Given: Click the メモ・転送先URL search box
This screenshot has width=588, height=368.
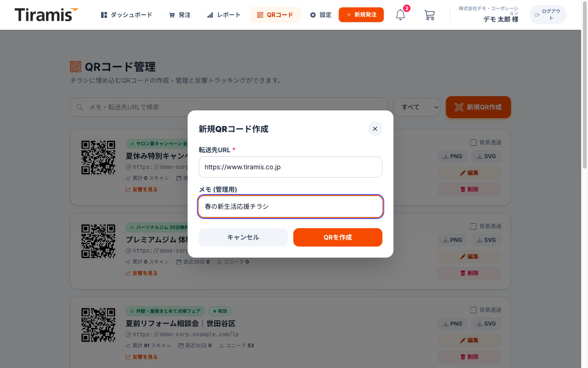Looking at the screenshot, I should pos(229,107).
